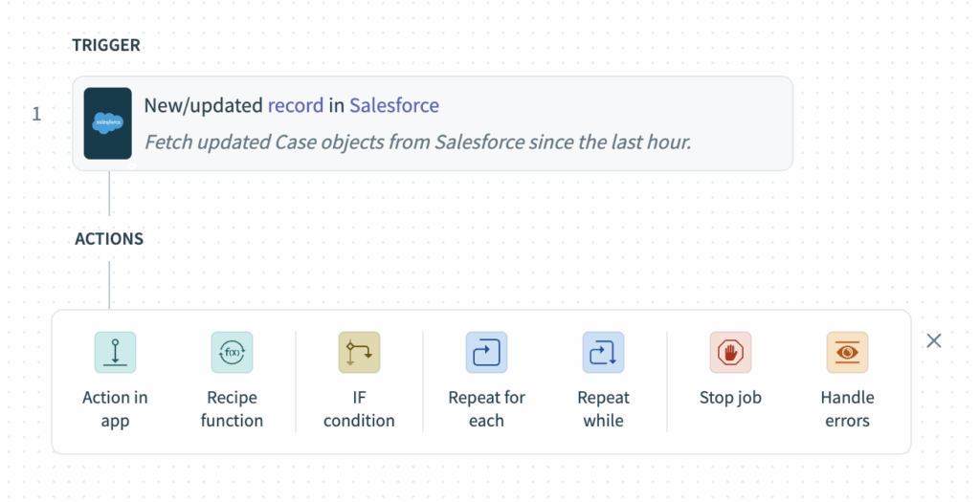Click the Repeat while label

(x=603, y=409)
